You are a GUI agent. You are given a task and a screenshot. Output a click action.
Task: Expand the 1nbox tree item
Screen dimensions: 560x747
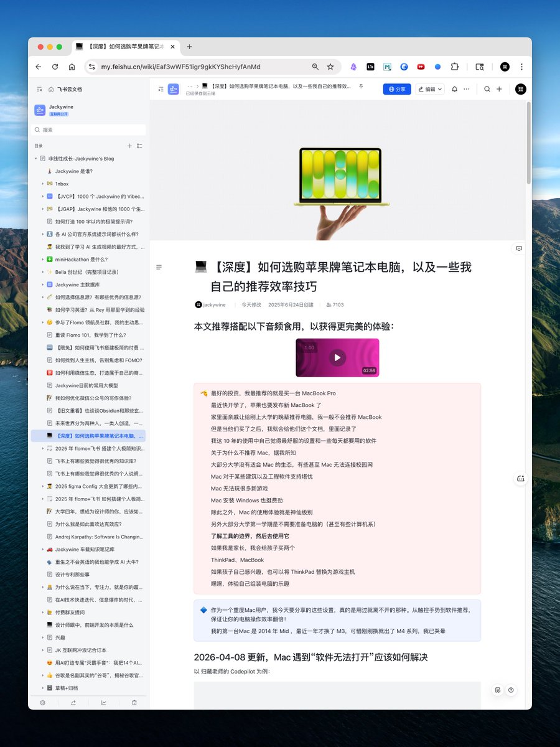click(43, 184)
